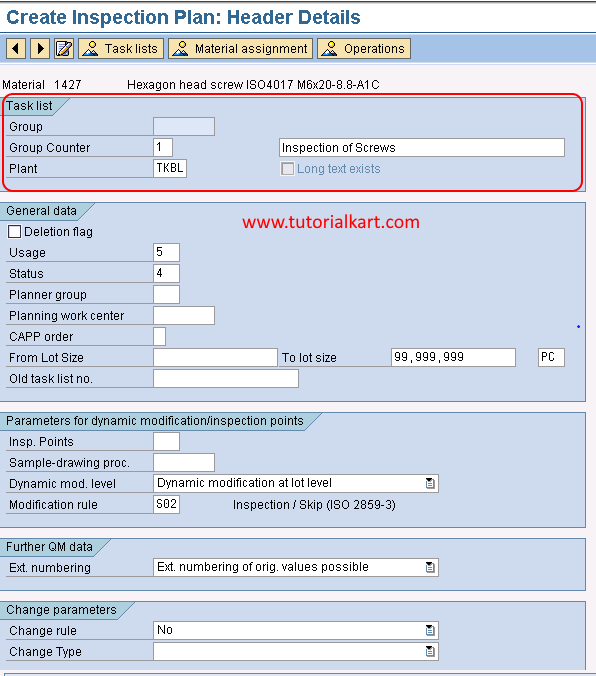Click Inspection / Skip (ISO 2859-3) text
Screen dimensions: 596x676
tap(314, 505)
